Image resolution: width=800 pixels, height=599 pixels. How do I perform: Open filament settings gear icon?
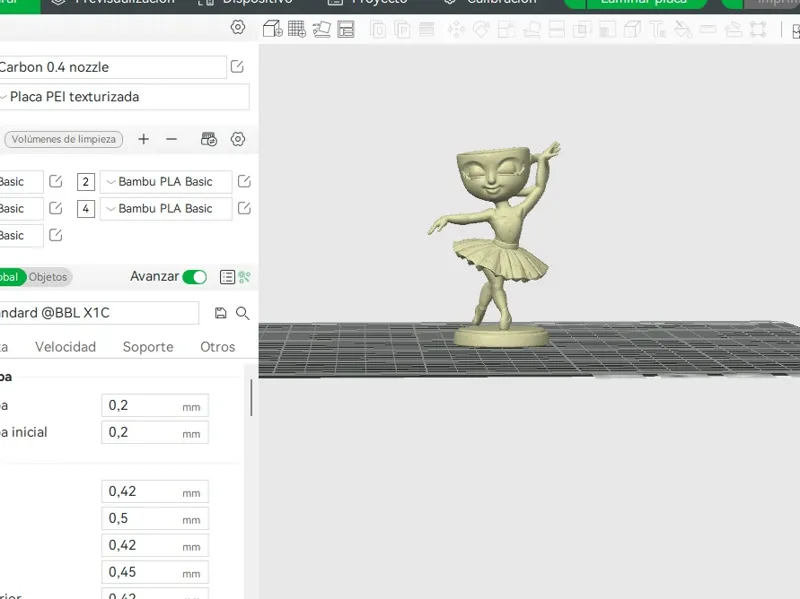[x=238, y=139]
